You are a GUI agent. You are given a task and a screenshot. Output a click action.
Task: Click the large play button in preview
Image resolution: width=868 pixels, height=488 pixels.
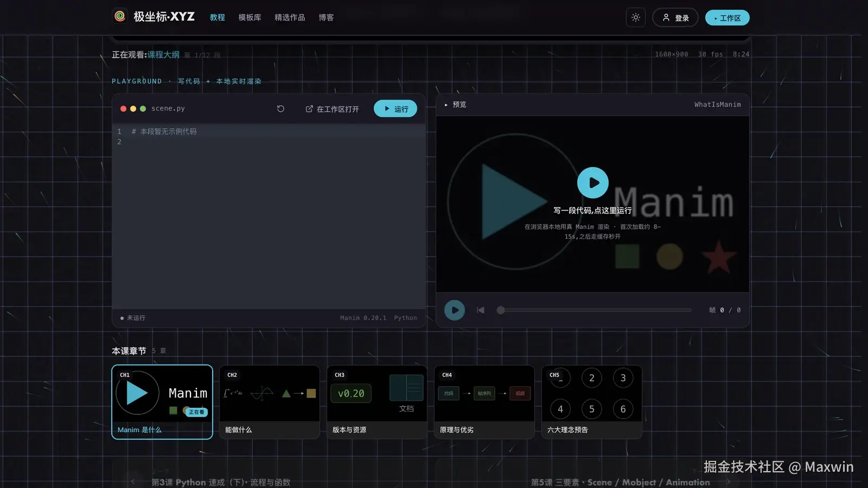(x=592, y=183)
